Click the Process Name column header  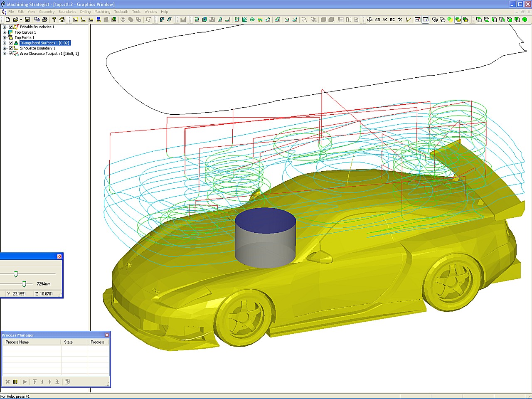click(x=32, y=342)
